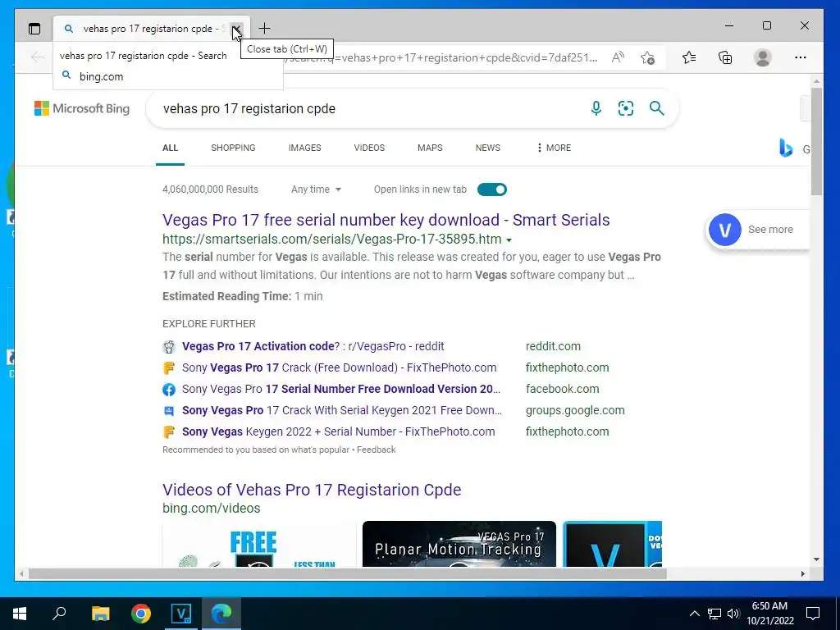Click the blue V See more avatar
Image resolution: width=840 pixels, height=630 pixels.
[x=725, y=230]
